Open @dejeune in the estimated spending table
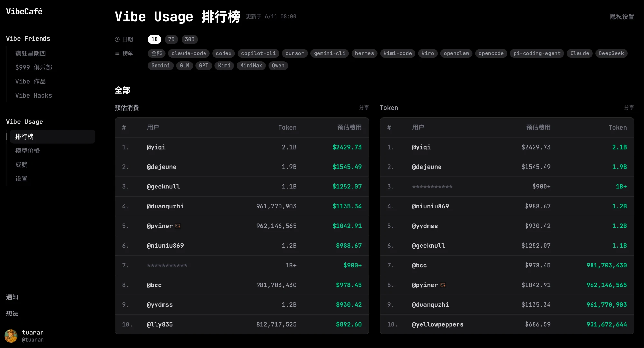 pos(162,167)
